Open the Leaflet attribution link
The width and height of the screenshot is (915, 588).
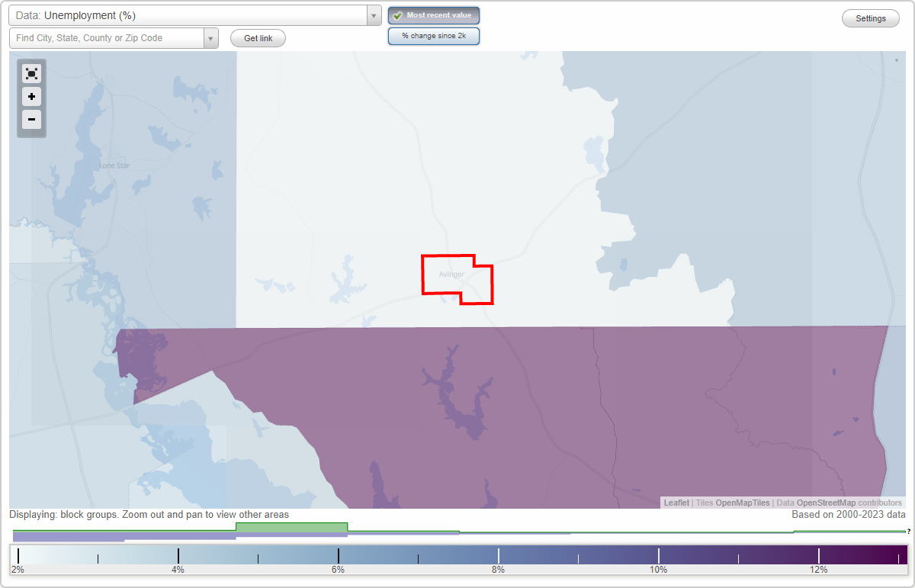point(676,503)
